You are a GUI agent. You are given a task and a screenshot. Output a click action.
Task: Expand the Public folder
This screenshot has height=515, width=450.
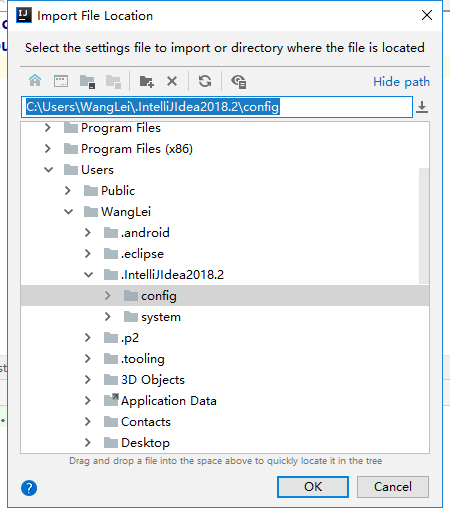pos(68,191)
